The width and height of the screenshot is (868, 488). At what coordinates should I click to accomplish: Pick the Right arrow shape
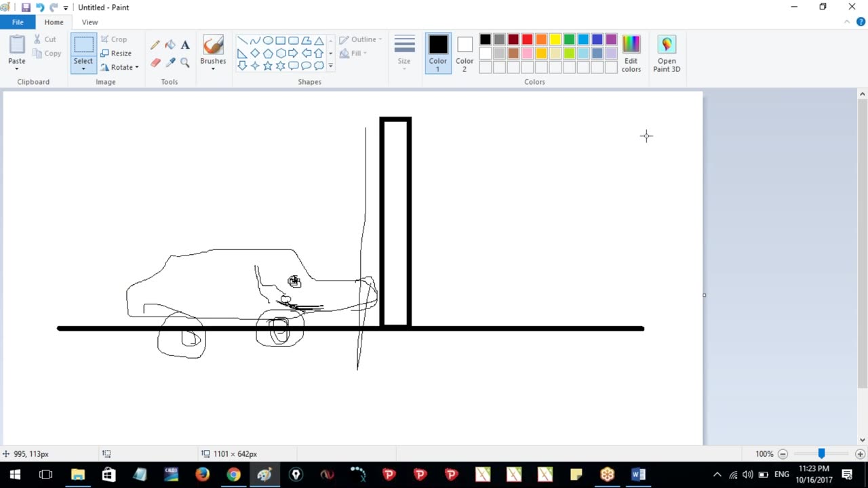point(293,54)
